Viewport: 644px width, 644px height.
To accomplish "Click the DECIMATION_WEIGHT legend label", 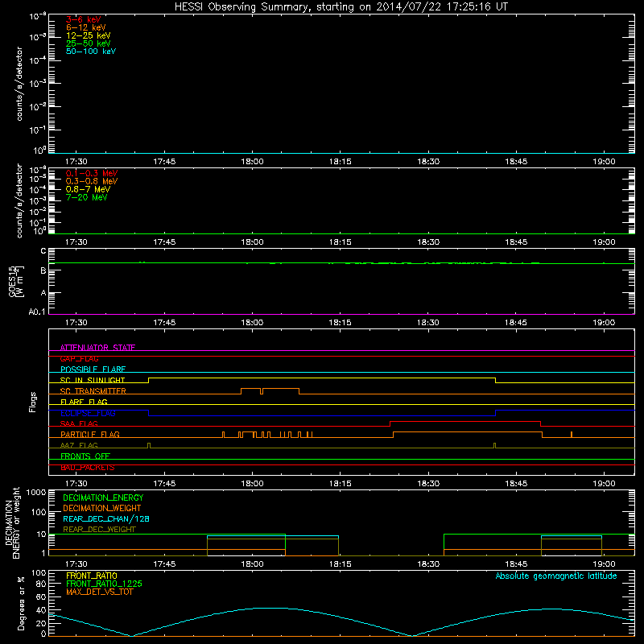I will (x=102, y=508).
